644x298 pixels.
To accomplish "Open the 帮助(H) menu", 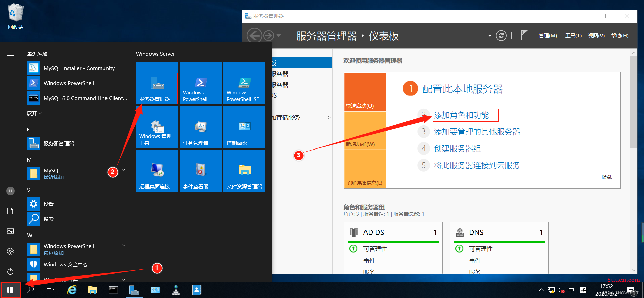I will 619,36.
